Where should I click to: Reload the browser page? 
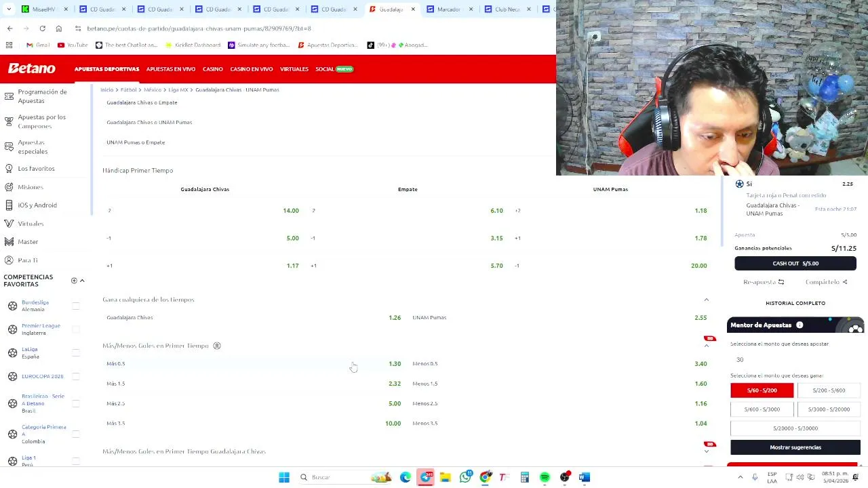tap(42, 28)
